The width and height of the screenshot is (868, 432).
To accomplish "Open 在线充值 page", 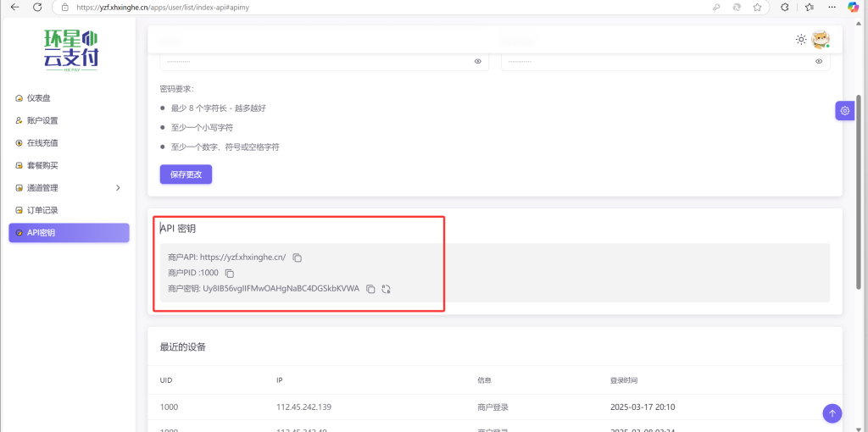I will [42, 143].
